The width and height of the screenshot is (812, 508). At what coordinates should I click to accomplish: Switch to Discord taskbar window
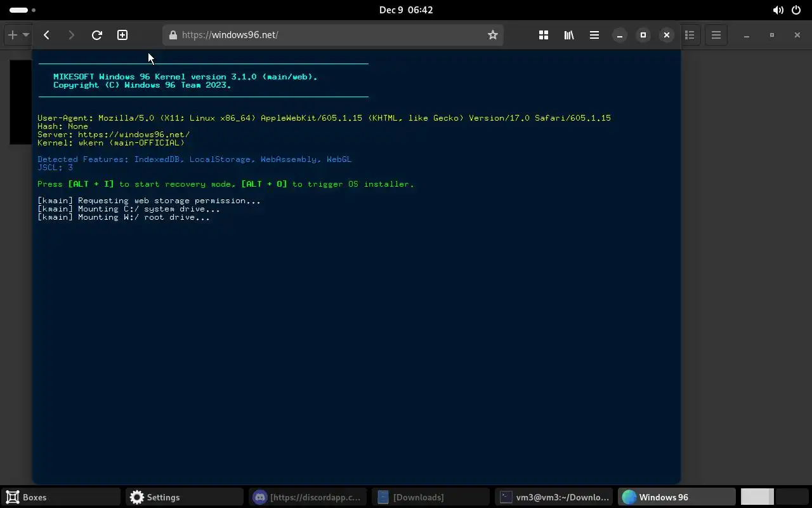[x=307, y=497]
